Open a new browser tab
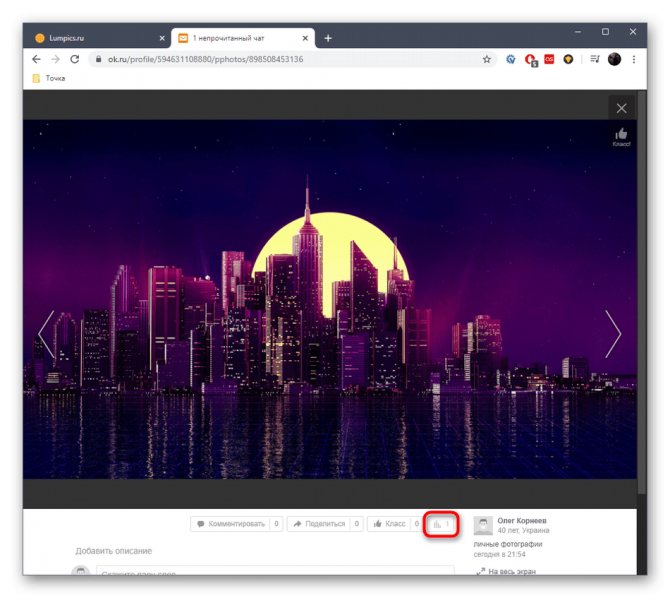 (328, 38)
